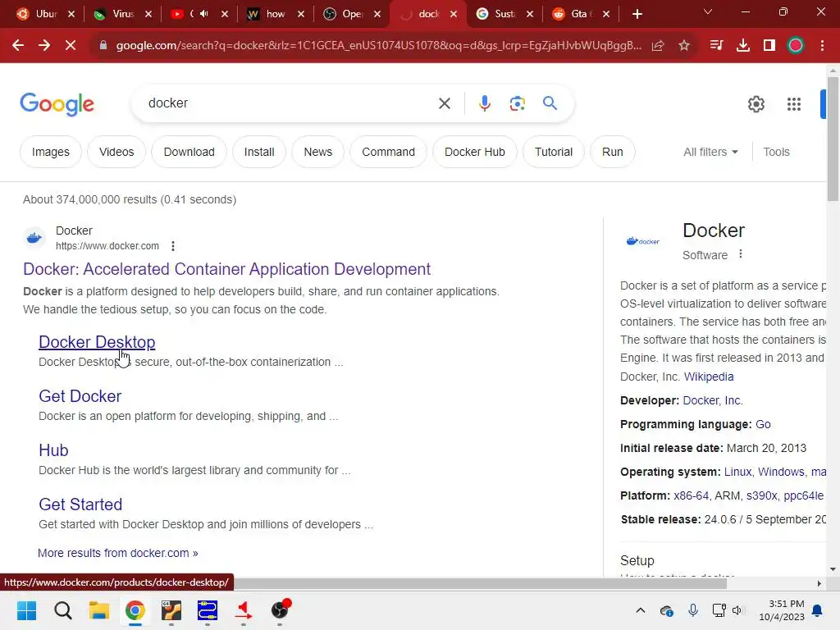The width and height of the screenshot is (840, 630).
Task: Open the taskbar volume control
Action: 738,610
